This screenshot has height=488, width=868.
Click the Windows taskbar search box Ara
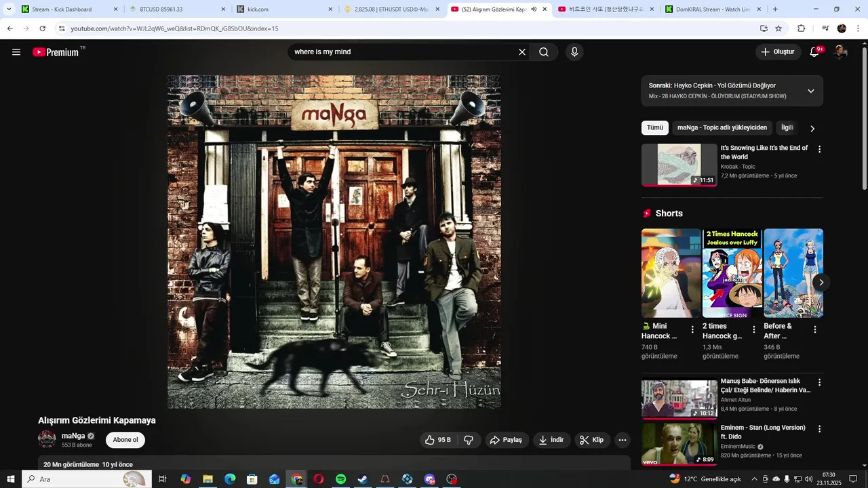(85, 479)
